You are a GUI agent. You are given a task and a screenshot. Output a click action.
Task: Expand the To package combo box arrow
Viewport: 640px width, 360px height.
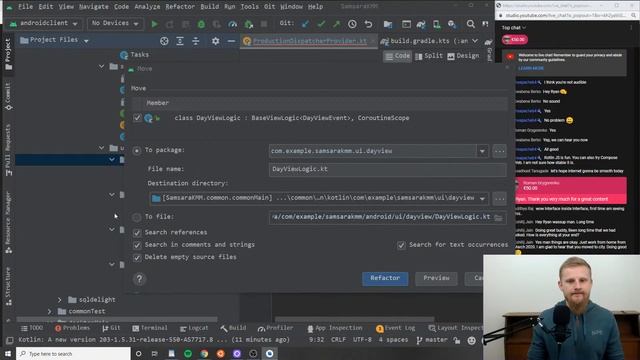[x=482, y=151]
